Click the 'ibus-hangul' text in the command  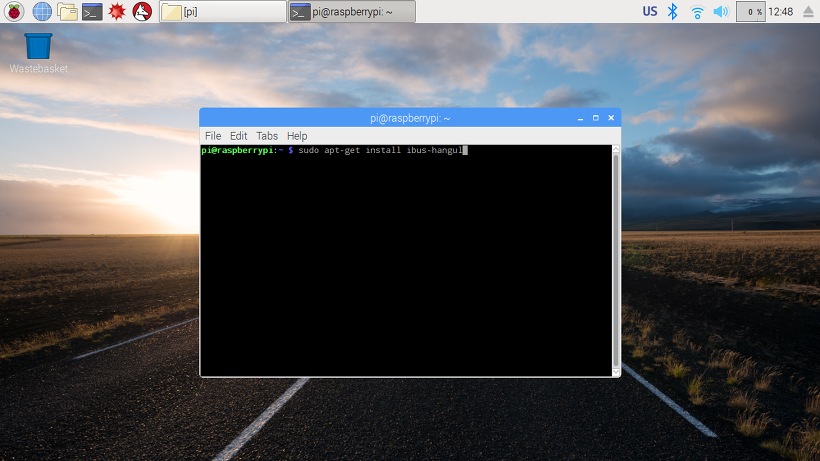point(435,151)
